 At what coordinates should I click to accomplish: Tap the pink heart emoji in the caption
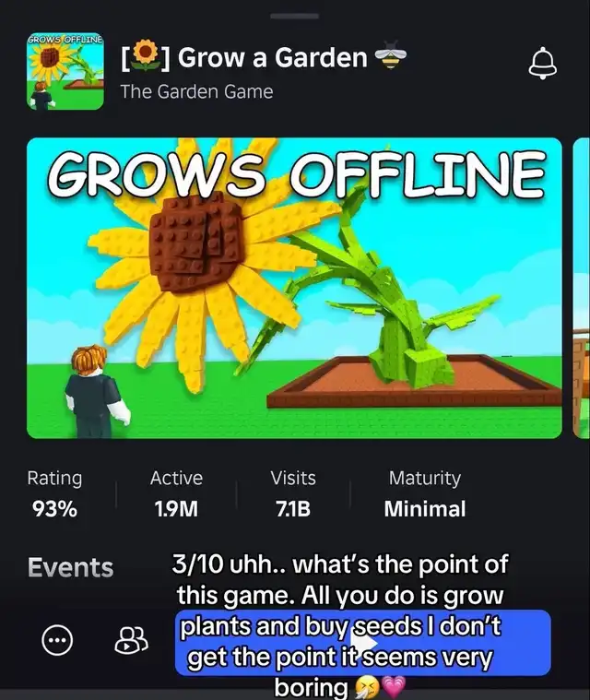[394, 688]
